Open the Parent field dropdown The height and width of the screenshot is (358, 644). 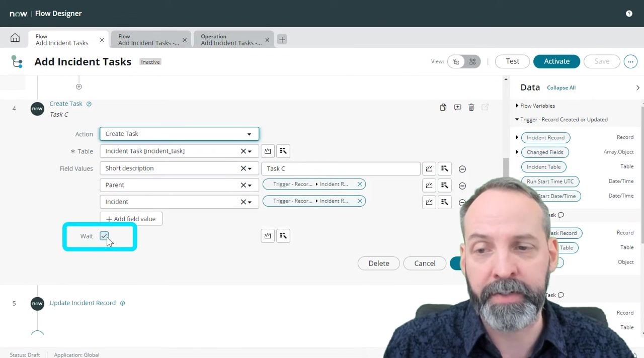250,185
